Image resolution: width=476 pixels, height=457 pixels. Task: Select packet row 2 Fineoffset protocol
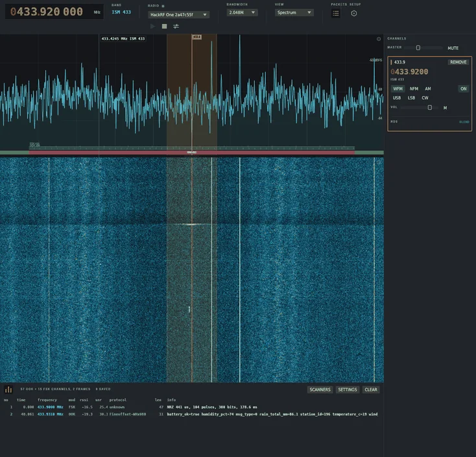tap(192, 414)
